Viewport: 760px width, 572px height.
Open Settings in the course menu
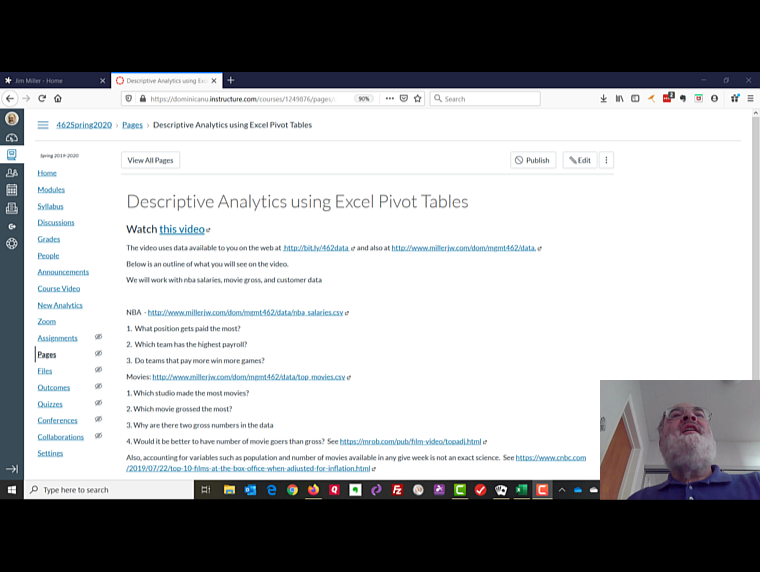pyautogui.click(x=50, y=453)
